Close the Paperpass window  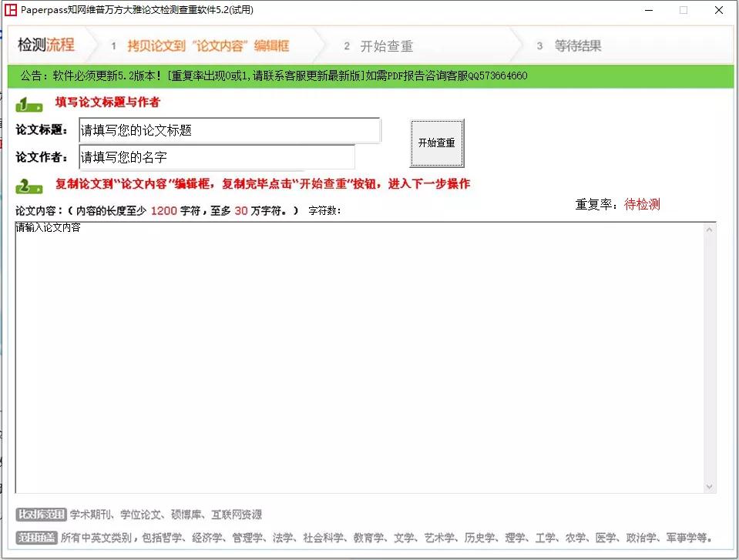[719, 10]
